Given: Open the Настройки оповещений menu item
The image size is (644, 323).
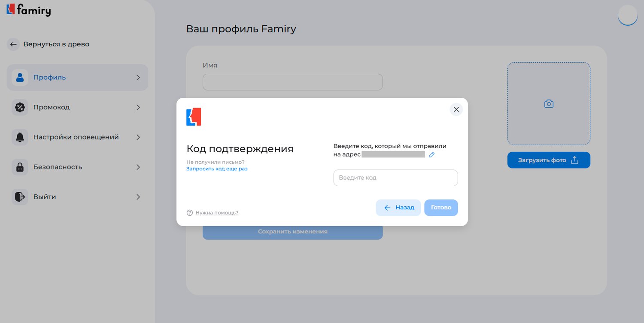Looking at the screenshot, I should tap(76, 137).
